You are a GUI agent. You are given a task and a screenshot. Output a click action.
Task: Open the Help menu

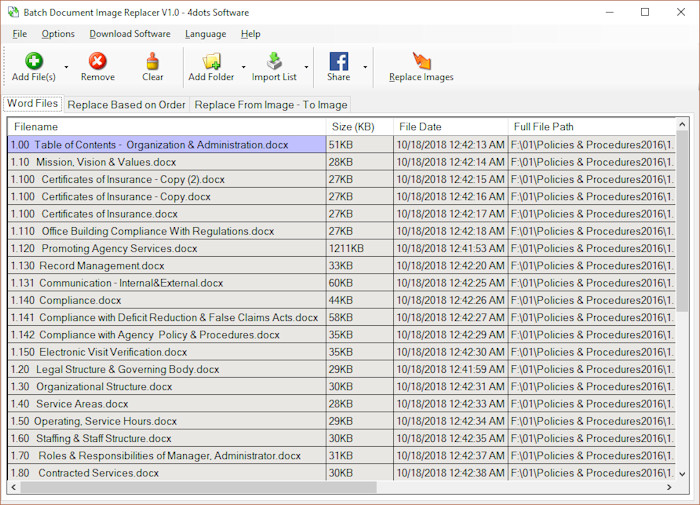coord(250,34)
